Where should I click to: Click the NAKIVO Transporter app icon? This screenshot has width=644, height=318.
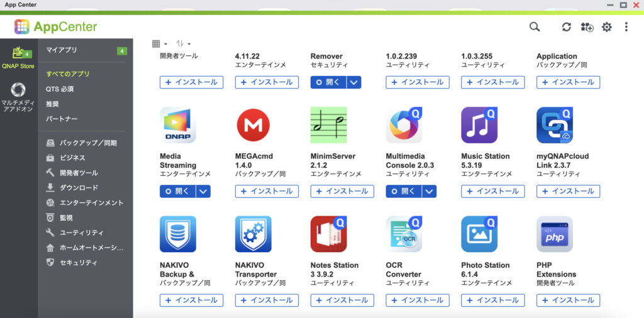(253, 234)
